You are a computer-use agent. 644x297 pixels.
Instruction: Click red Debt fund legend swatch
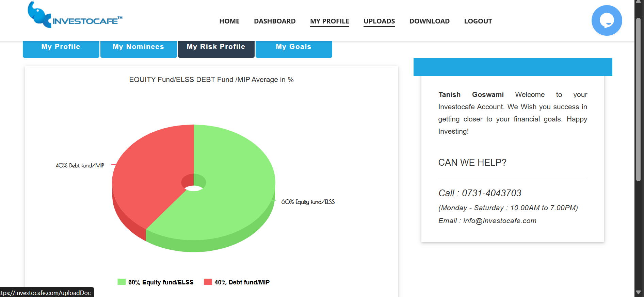coord(208,282)
